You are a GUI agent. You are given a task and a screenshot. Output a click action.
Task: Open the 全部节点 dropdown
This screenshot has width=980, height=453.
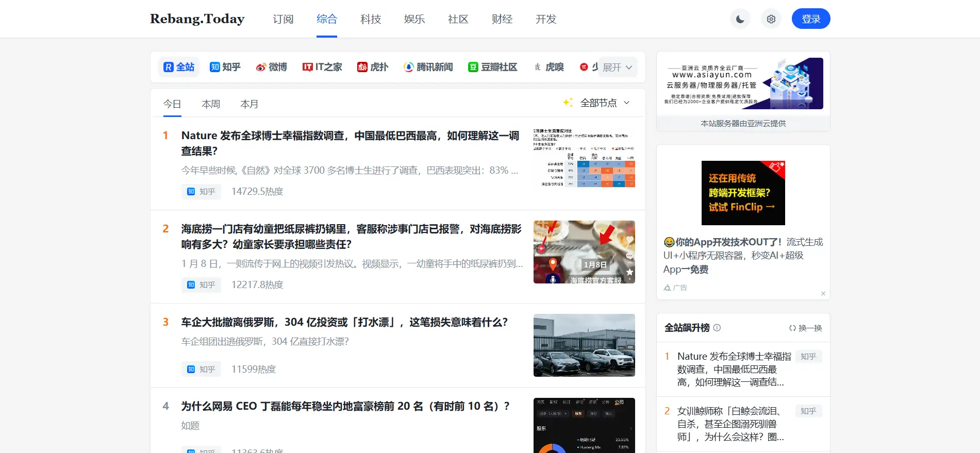pyautogui.click(x=604, y=103)
